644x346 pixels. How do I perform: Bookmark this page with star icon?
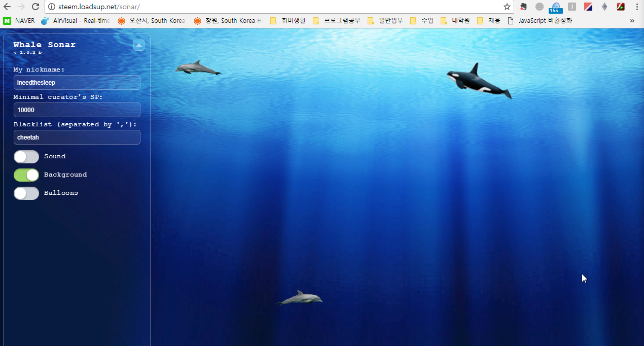point(507,7)
